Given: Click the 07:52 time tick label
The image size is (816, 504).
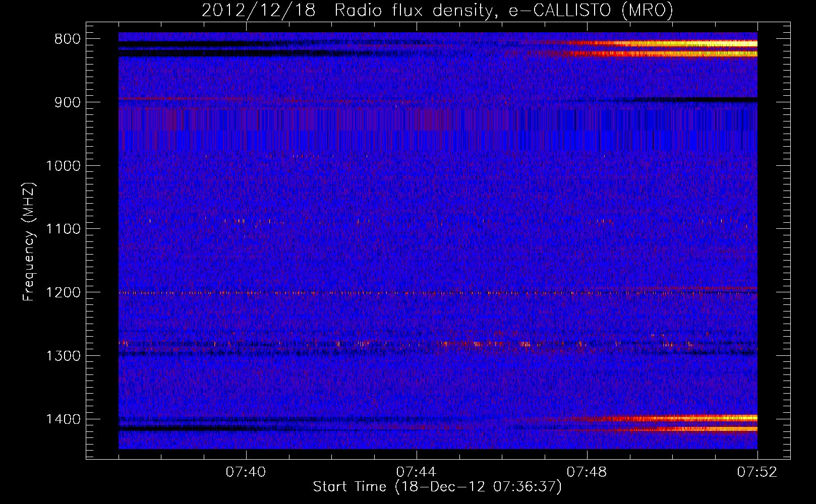Looking at the screenshot, I should [x=757, y=472].
